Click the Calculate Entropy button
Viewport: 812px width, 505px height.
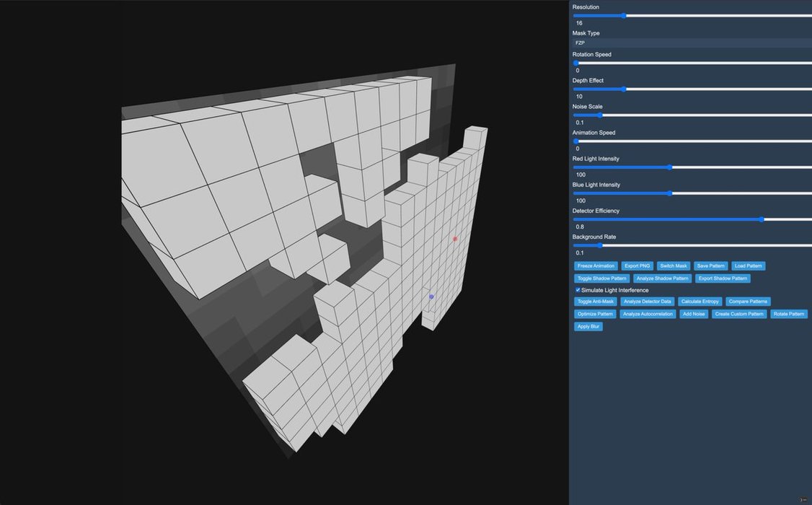click(700, 302)
